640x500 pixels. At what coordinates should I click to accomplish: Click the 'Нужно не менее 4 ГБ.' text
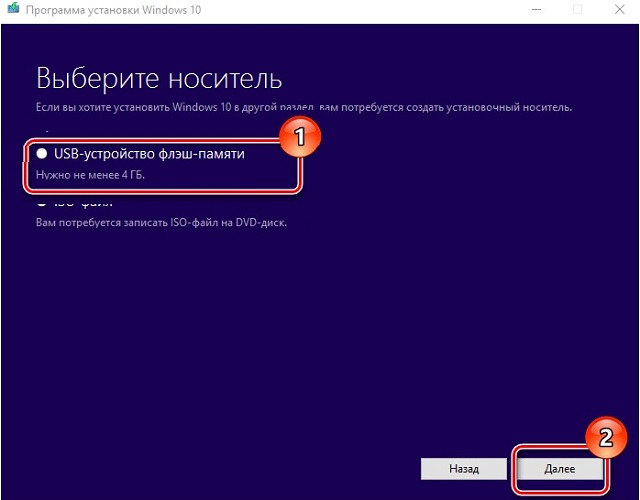click(90, 175)
